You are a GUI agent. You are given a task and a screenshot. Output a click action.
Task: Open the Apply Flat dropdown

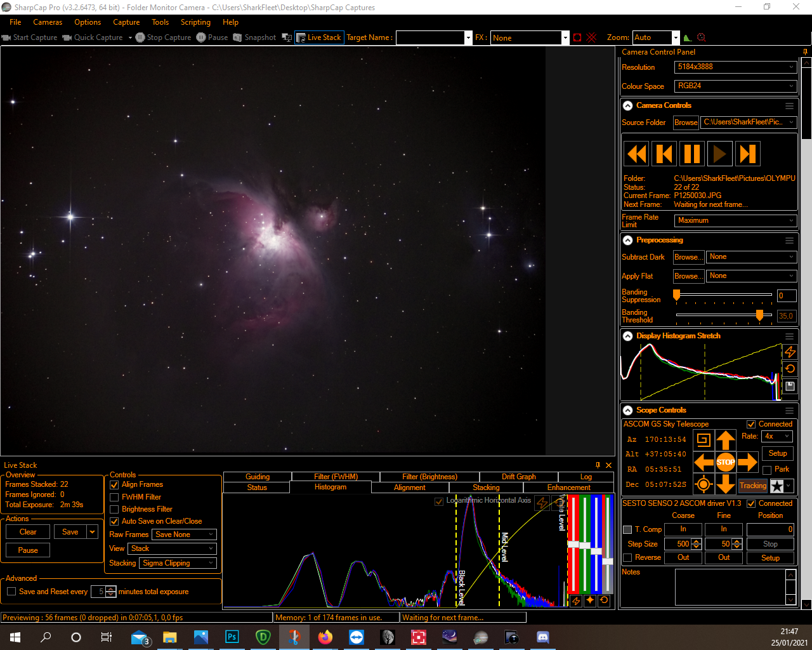(x=752, y=276)
